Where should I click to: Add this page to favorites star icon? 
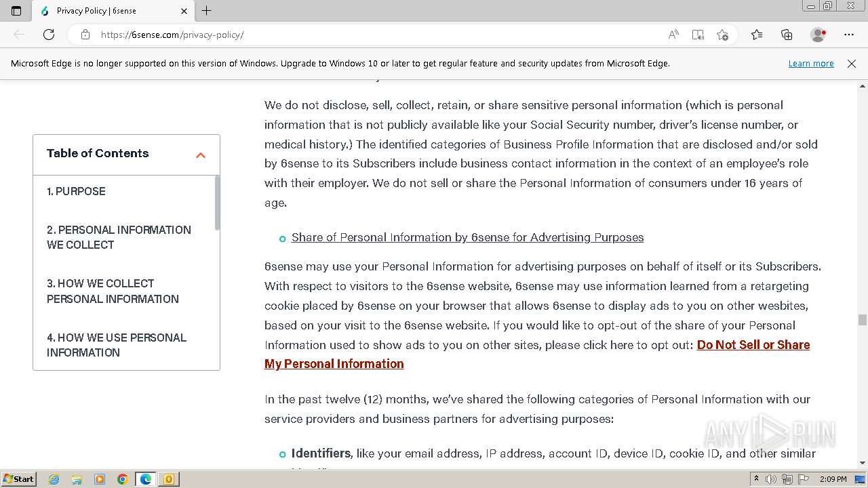pos(722,35)
